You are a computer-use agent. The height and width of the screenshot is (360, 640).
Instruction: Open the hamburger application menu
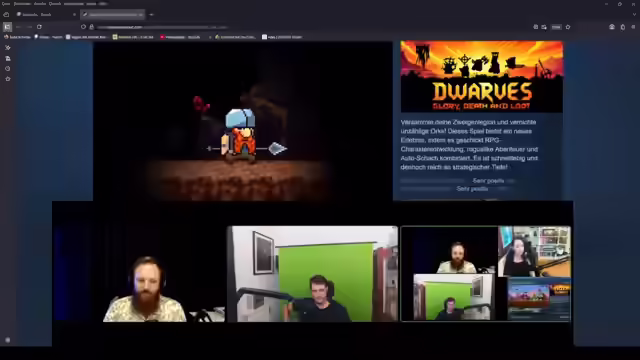click(x=633, y=27)
